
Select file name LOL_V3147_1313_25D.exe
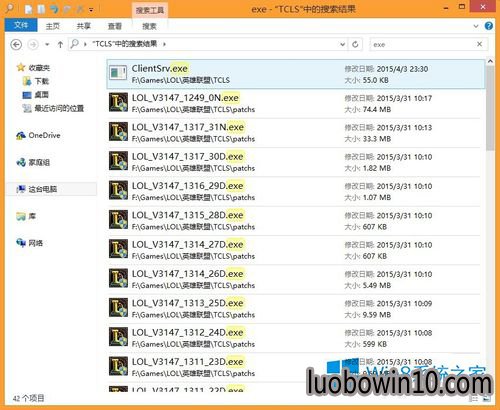point(188,303)
